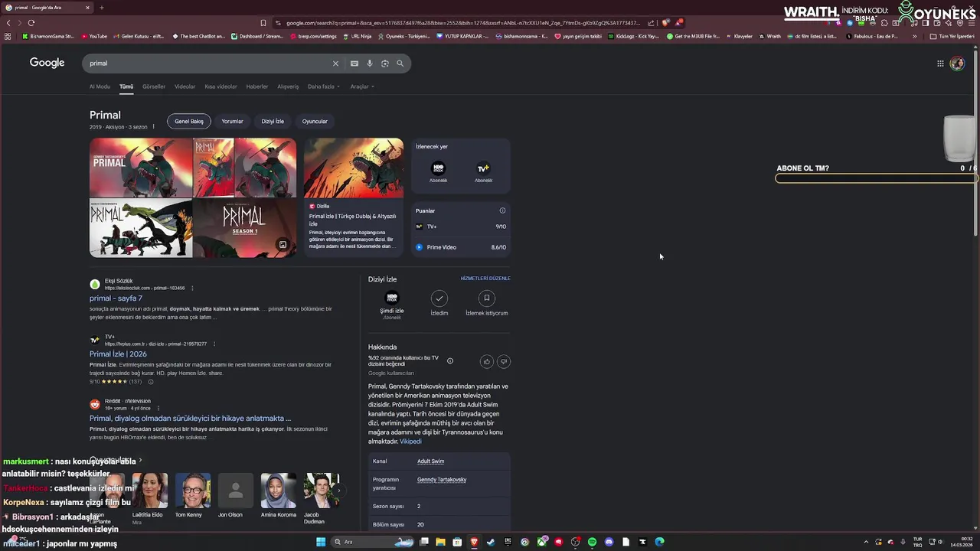This screenshot has height=551, width=980.
Task: Click the magnifier search icon in search bar
Action: pos(400,64)
